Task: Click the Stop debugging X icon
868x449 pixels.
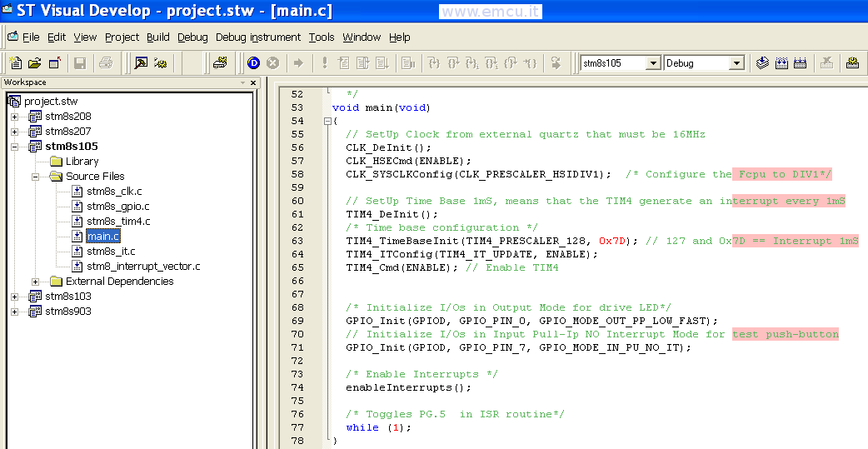Action: pos(272,63)
